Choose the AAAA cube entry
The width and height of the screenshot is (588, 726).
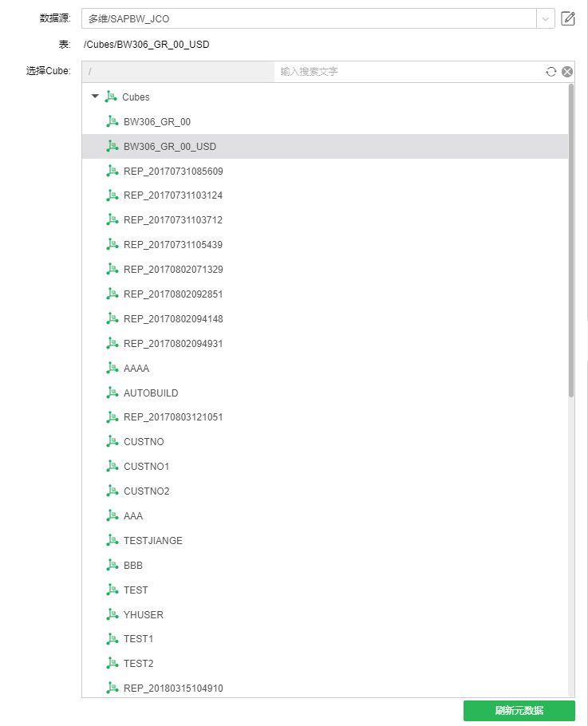point(136,369)
